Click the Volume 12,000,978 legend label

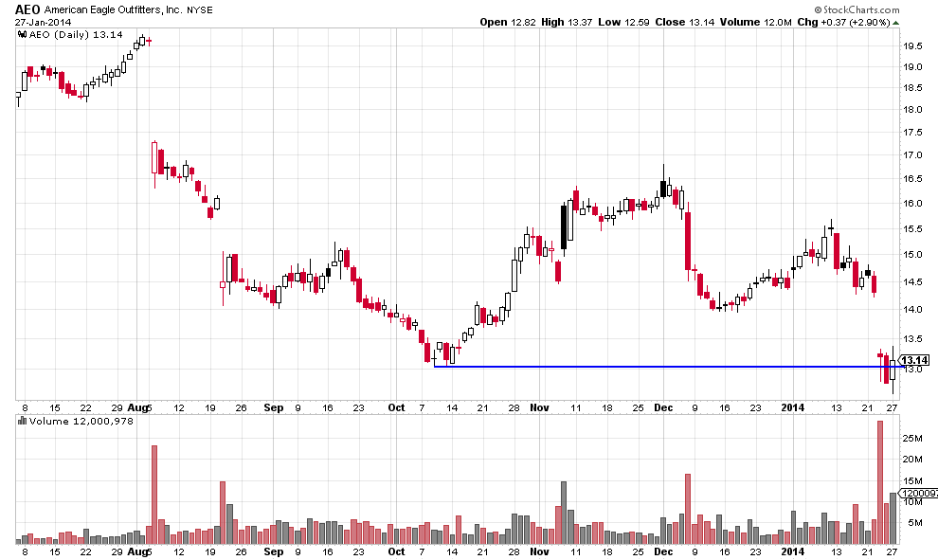coord(81,422)
